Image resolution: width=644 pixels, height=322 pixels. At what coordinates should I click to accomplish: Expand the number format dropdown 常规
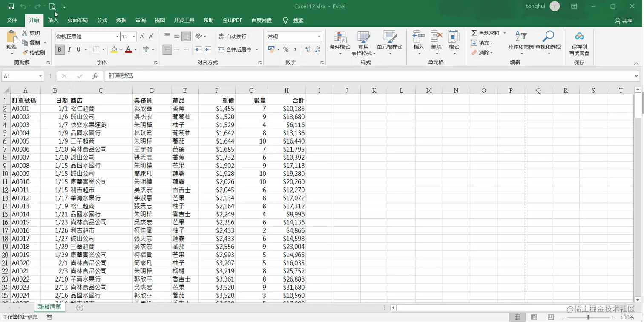[319, 37]
